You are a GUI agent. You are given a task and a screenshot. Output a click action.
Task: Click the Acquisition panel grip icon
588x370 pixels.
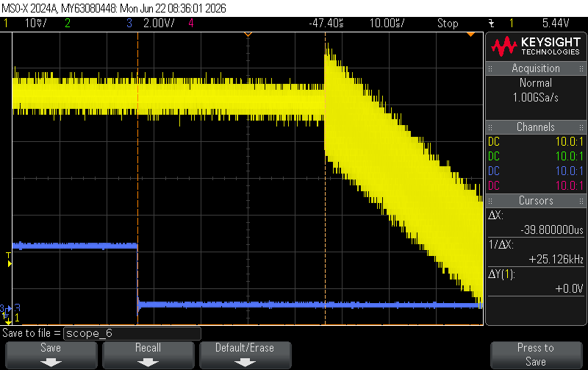[x=490, y=68]
